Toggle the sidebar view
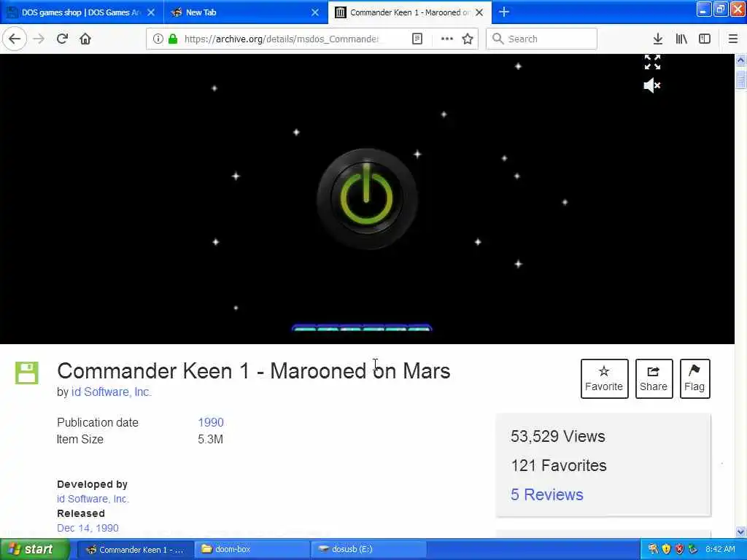Viewport: 747px width, 560px height. pos(705,39)
